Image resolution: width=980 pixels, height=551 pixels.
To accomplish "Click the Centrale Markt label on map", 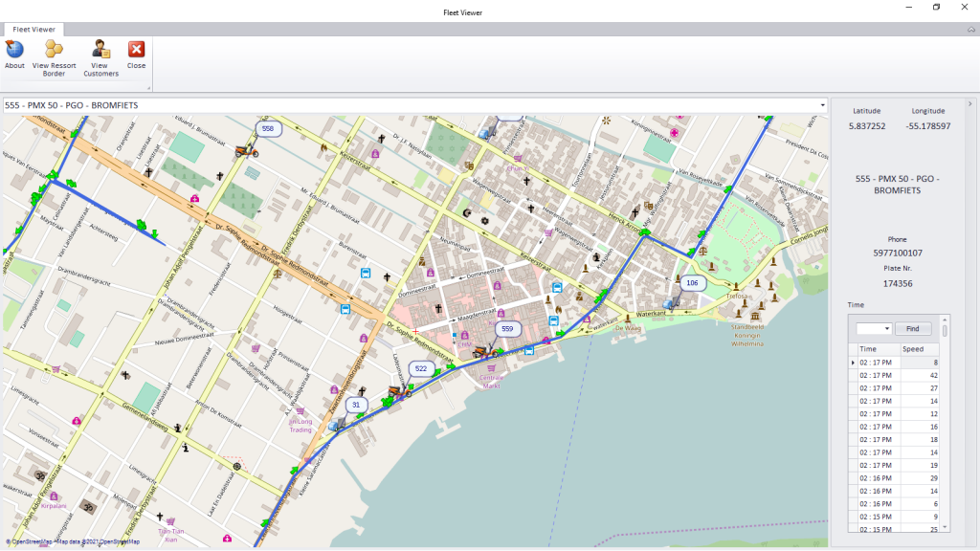I will (490, 381).
